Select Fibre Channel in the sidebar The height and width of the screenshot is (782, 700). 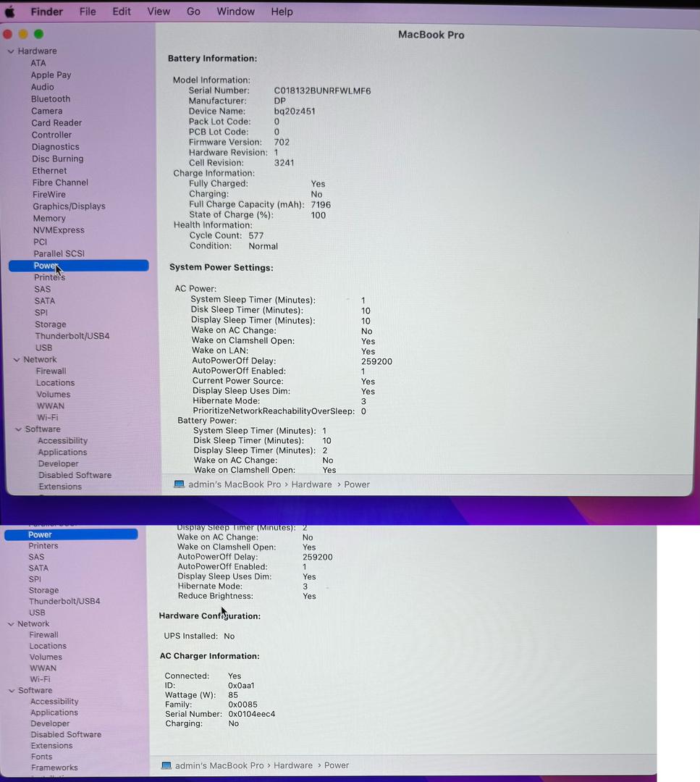point(60,182)
